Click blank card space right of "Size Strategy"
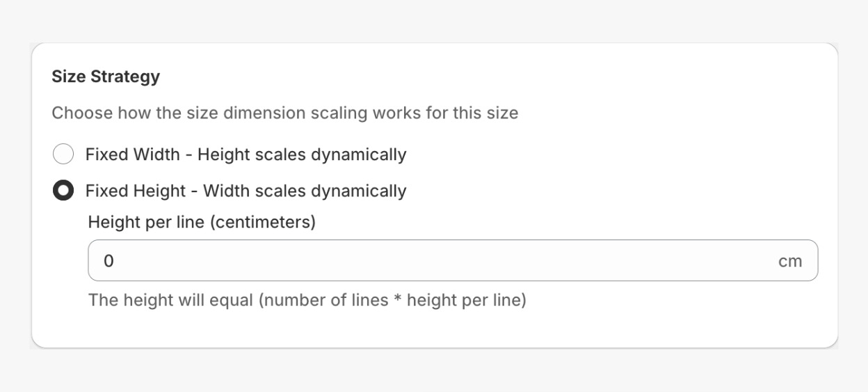868x392 pixels. point(487,77)
